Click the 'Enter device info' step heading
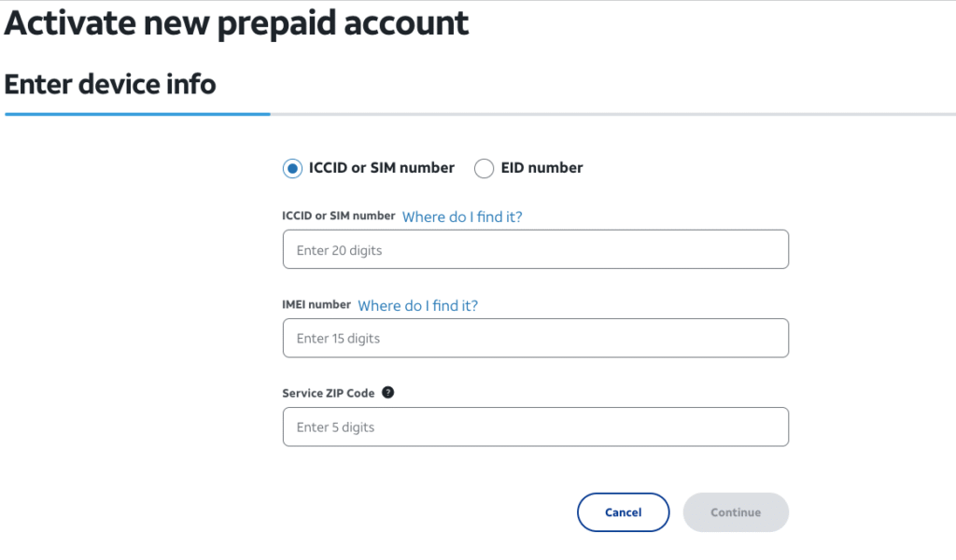 click(x=110, y=85)
